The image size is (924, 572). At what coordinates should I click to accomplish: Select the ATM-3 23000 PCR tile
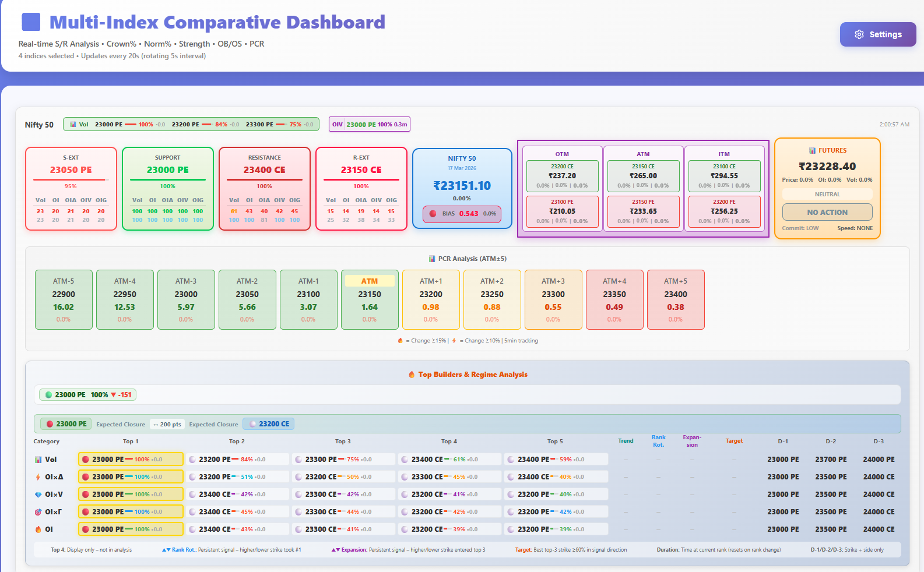(x=186, y=300)
